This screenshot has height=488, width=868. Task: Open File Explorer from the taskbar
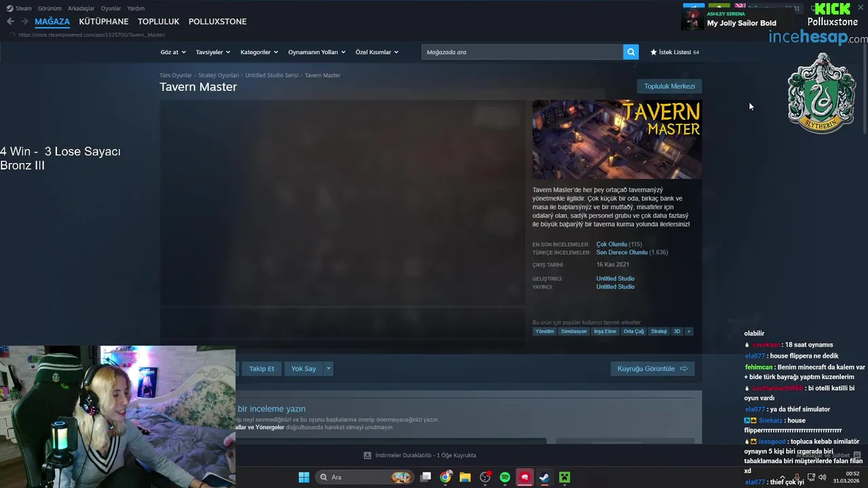click(465, 477)
